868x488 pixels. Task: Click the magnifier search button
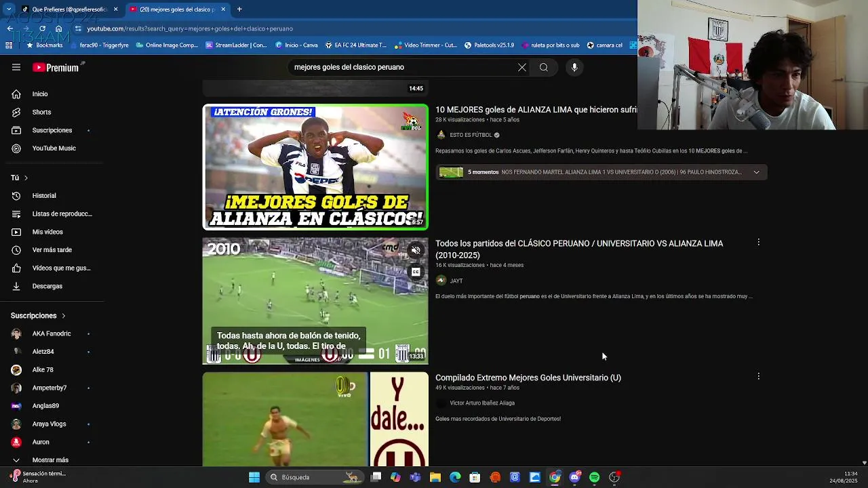point(544,67)
